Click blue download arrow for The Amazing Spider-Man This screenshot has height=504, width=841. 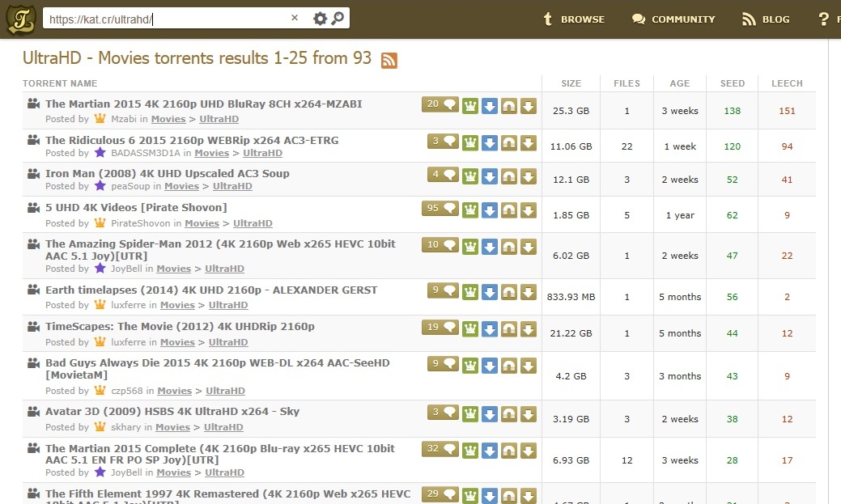pos(490,247)
